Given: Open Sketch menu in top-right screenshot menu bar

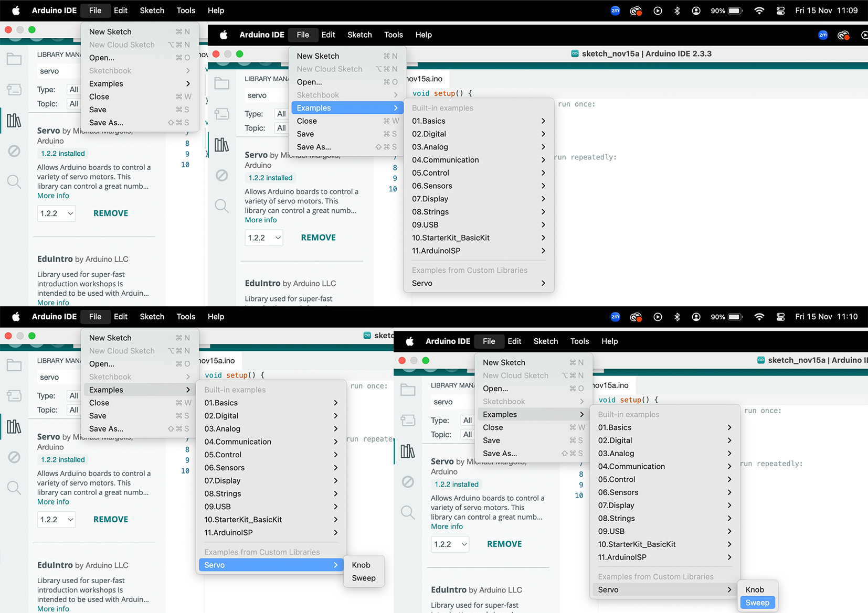Looking at the screenshot, I should pos(359,35).
